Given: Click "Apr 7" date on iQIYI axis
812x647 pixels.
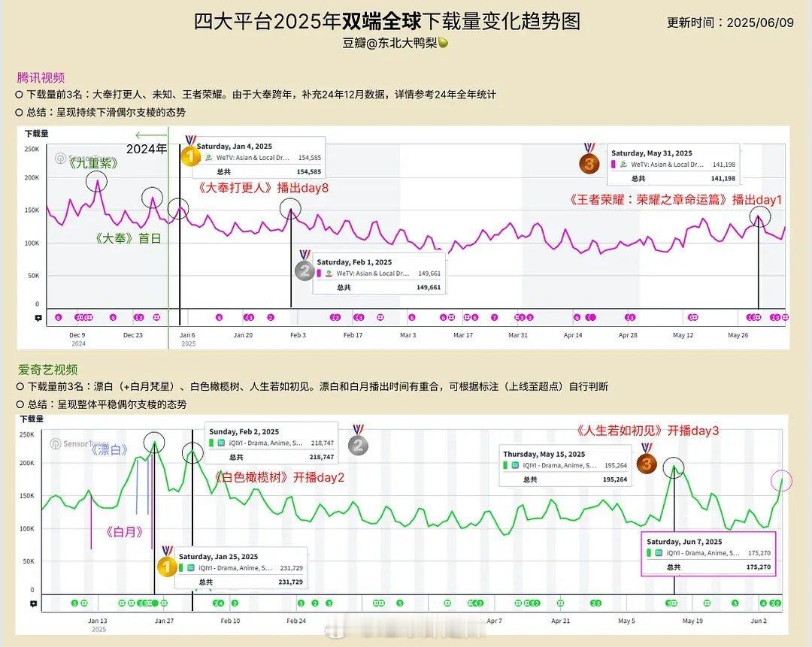Looking at the screenshot, I should 494,621.
